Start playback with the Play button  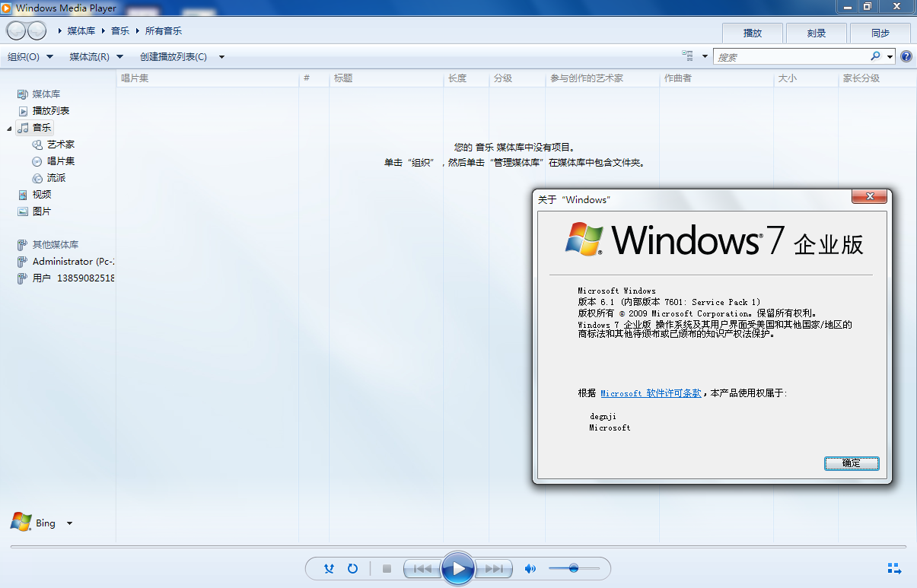click(458, 568)
